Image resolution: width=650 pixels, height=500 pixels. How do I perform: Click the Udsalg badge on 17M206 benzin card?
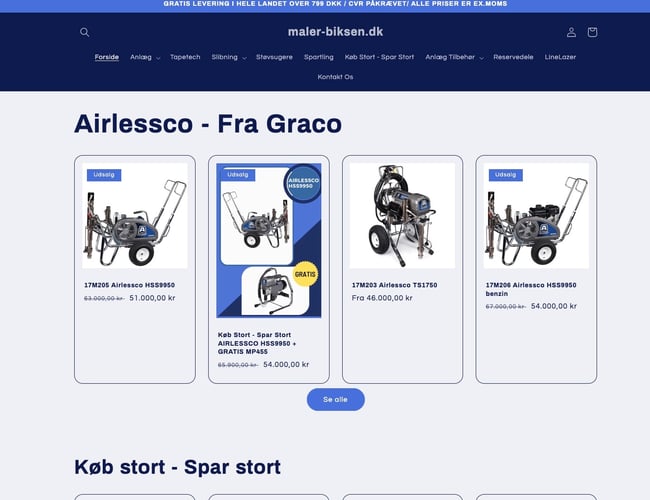point(505,175)
